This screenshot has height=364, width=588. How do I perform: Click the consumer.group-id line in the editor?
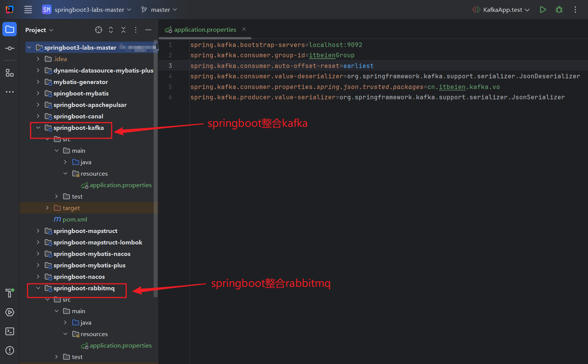click(273, 55)
